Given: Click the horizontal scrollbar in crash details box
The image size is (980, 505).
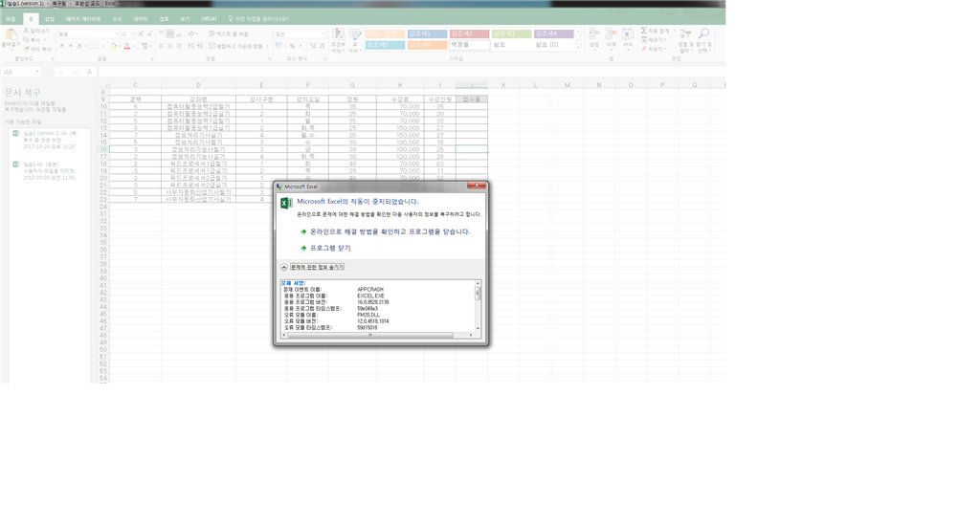Looking at the screenshot, I should coord(376,336).
